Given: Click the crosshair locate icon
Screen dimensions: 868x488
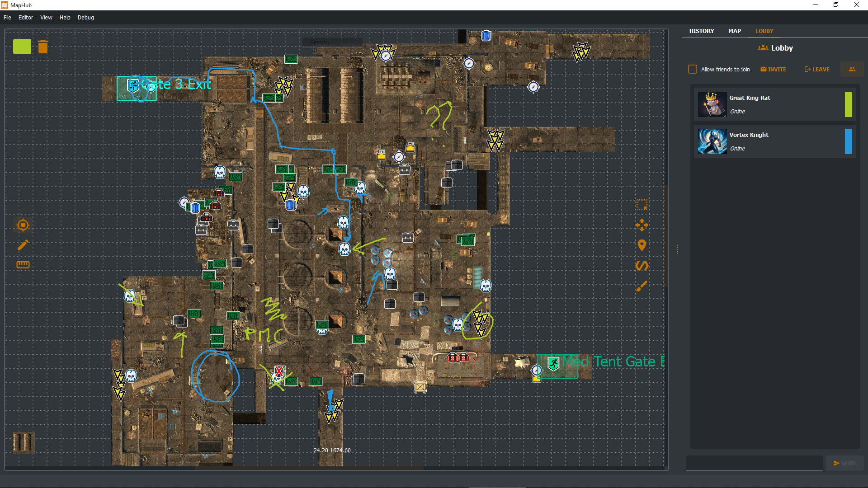Looking at the screenshot, I should [23, 225].
